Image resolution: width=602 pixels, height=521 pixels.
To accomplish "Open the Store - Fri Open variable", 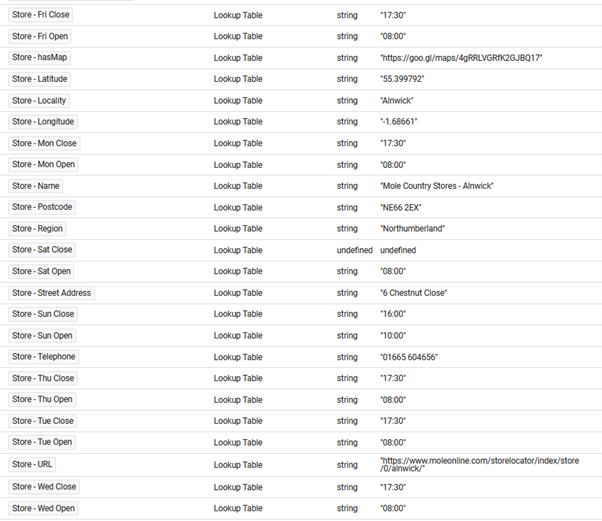I will 41,36.
